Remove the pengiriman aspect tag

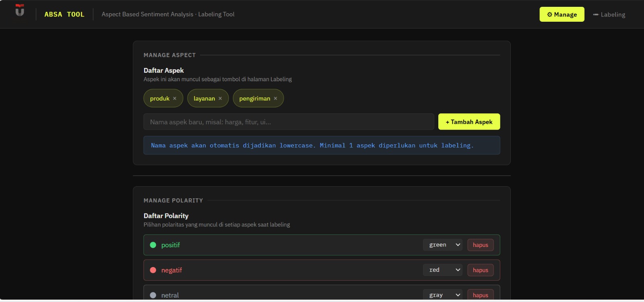(275, 99)
